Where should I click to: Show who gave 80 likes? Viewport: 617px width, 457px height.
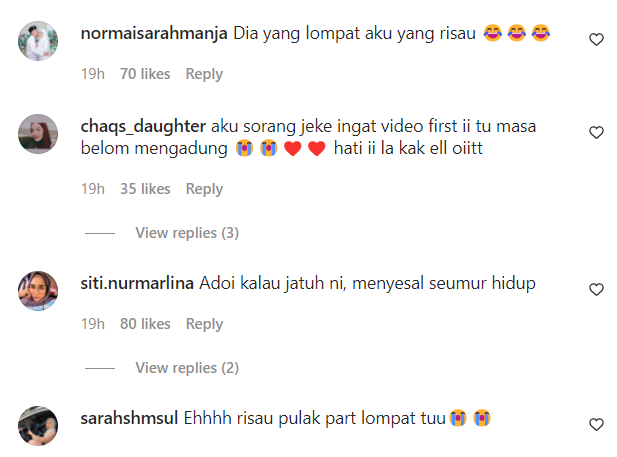pyautogui.click(x=145, y=324)
